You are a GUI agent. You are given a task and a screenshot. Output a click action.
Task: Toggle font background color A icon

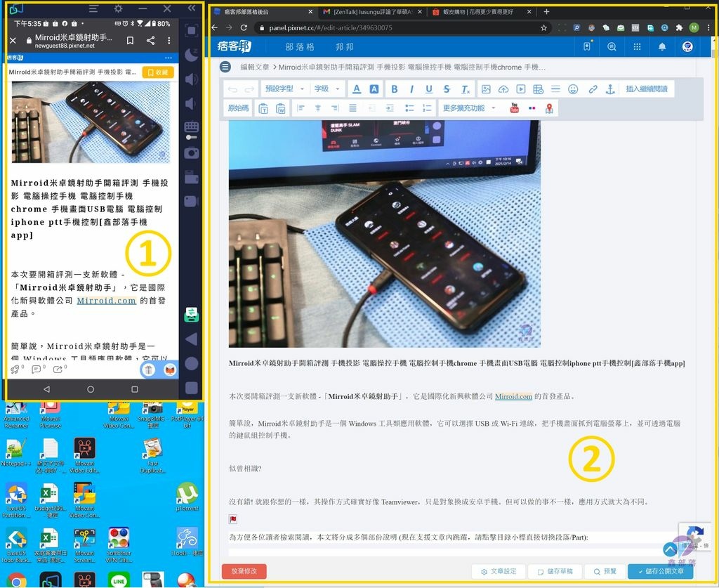374,89
